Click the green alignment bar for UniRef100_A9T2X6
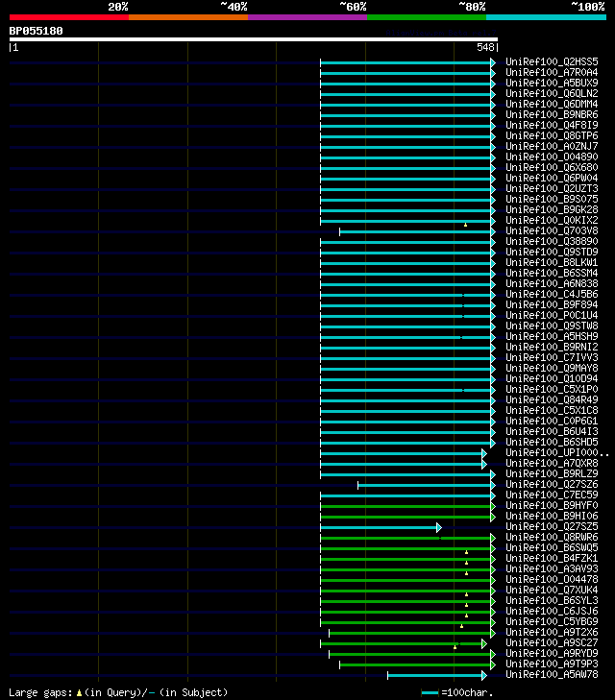Screen dimensions: 615x700 (410, 633)
